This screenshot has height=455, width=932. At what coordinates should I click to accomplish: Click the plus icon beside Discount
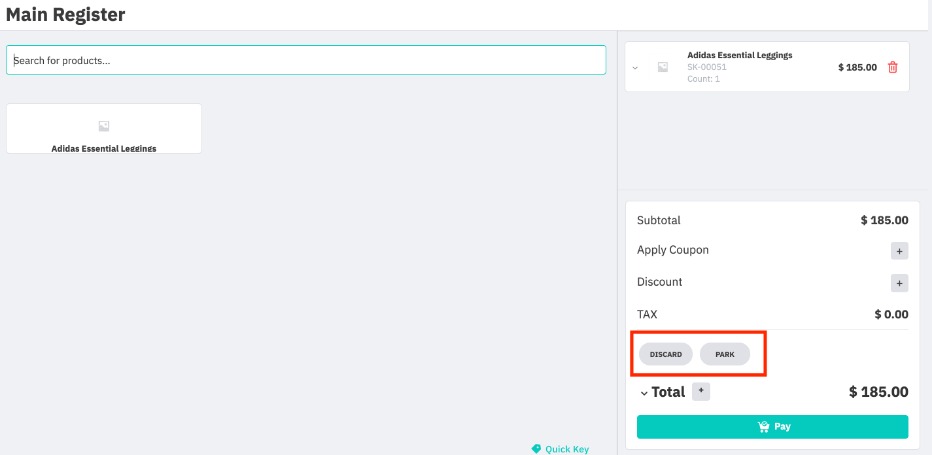[x=899, y=283]
